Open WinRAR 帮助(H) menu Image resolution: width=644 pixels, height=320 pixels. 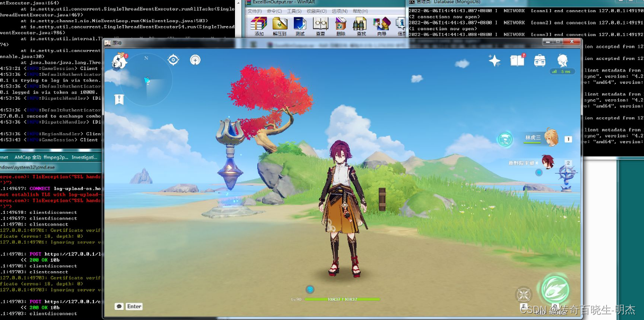(360, 11)
